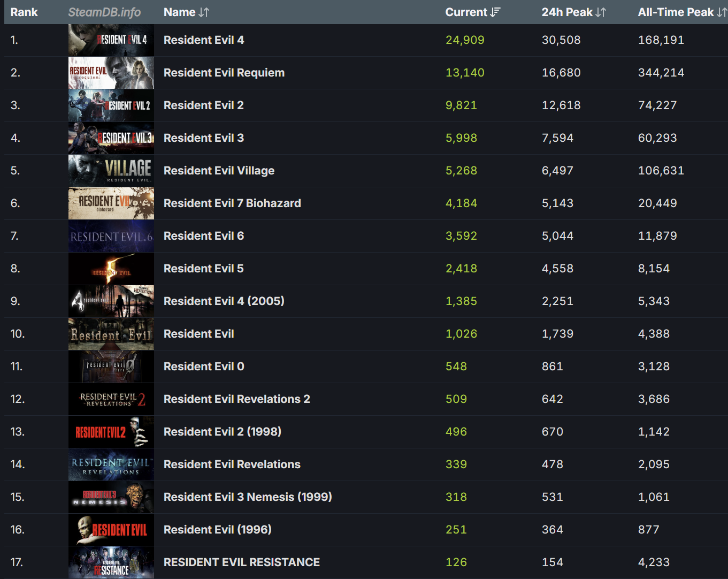Sort by Current players descending icon
The width and height of the screenshot is (728, 579).
click(x=495, y=12)
